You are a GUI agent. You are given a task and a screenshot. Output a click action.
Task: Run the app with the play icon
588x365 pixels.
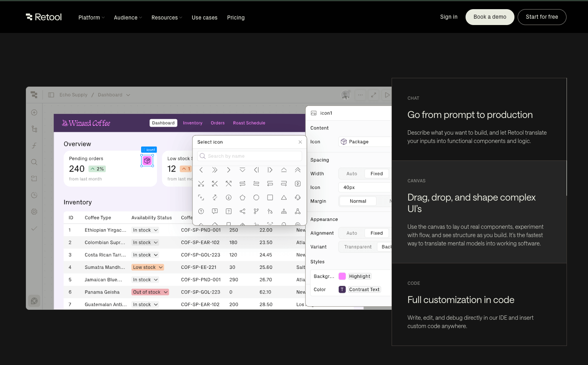(x=387, y=95)
